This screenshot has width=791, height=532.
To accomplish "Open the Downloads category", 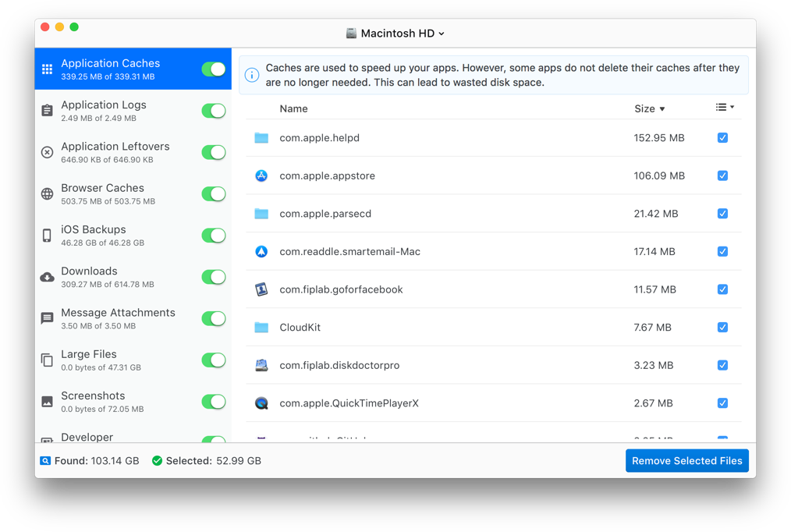I will pyautogui.click(x=133, y=277).
